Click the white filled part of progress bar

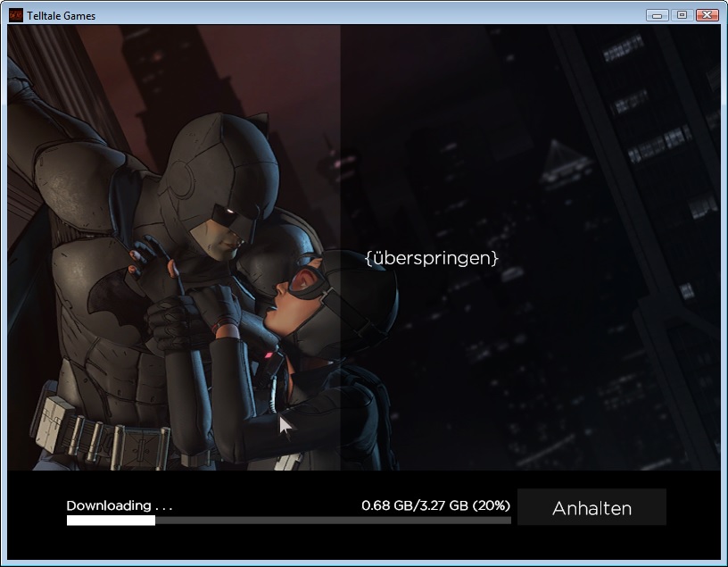(110, 520)
